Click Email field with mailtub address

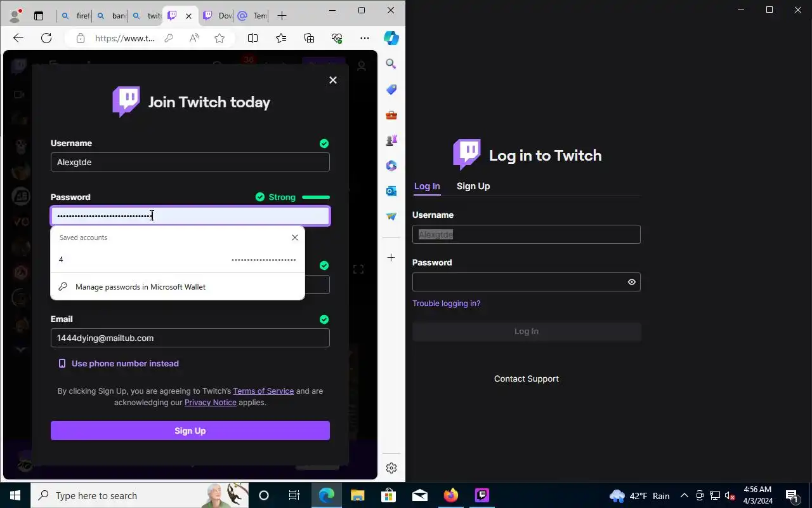(190, 338)
